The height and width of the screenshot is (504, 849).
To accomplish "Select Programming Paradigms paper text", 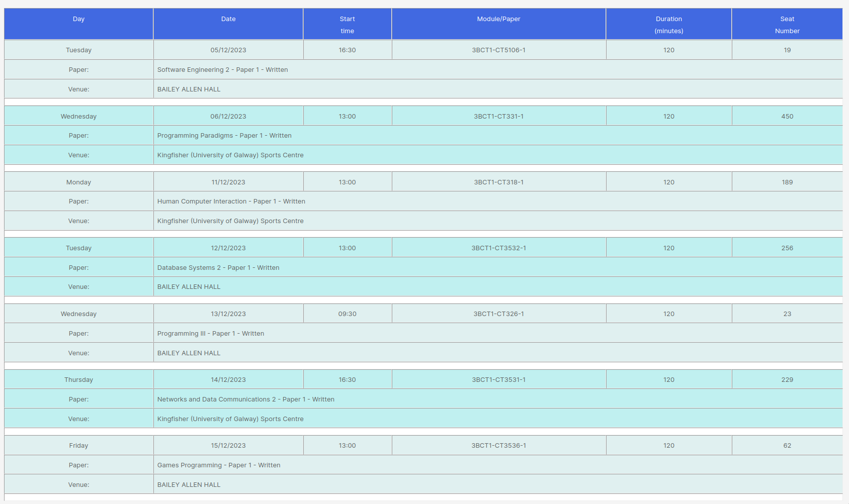I will tap(224, 136).
